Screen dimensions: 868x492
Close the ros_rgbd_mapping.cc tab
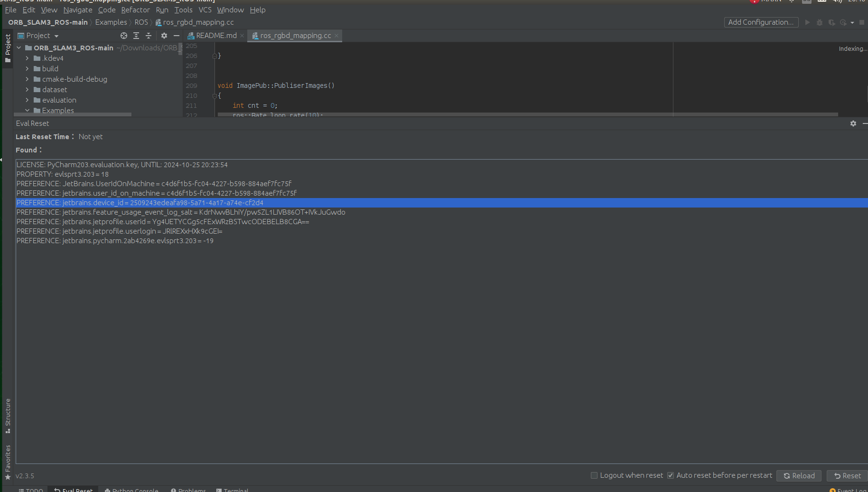click(x=336, y=36)
